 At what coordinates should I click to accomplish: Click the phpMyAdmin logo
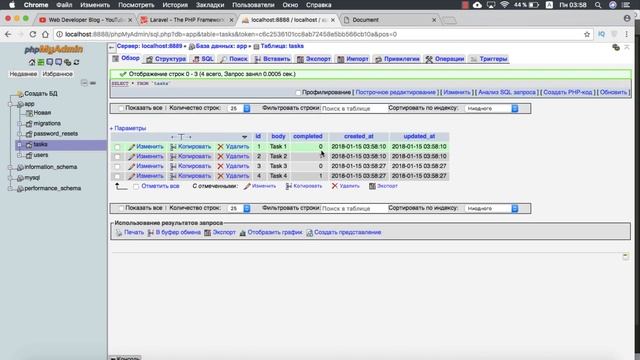(x=53, y=49)
